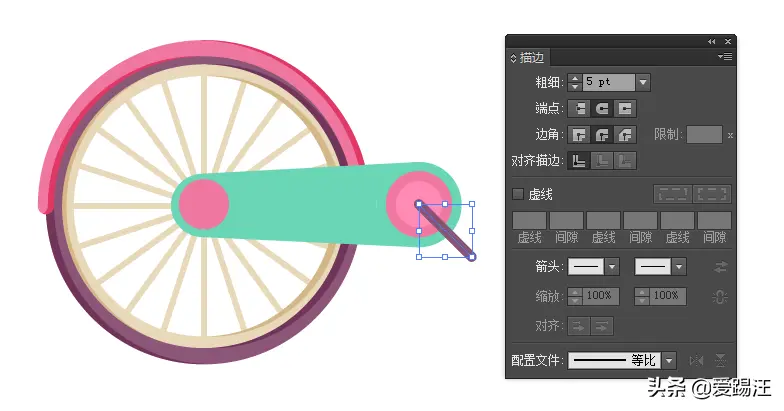
Task: Select the projecting cap endpoint icon
Action: [x=625, y=108]
